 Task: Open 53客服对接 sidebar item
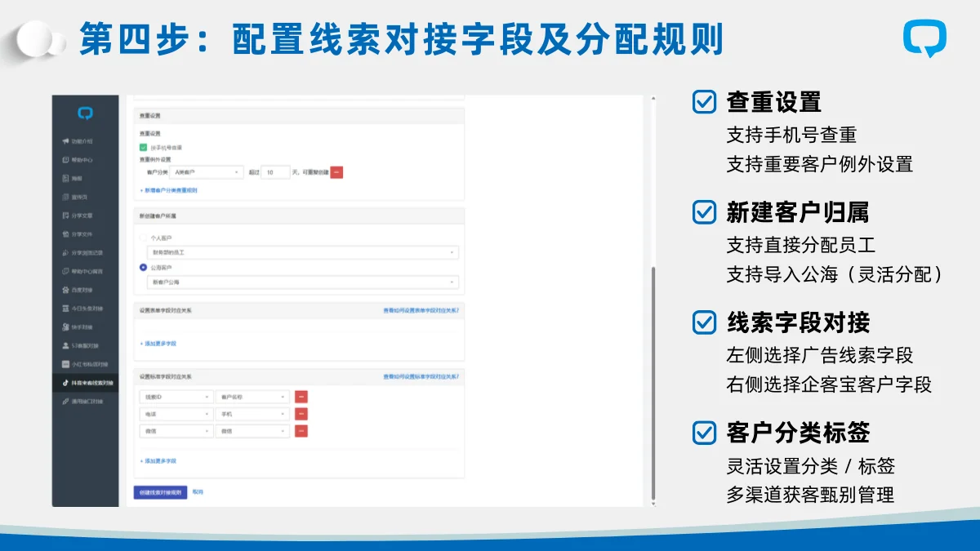coord(84,345)
